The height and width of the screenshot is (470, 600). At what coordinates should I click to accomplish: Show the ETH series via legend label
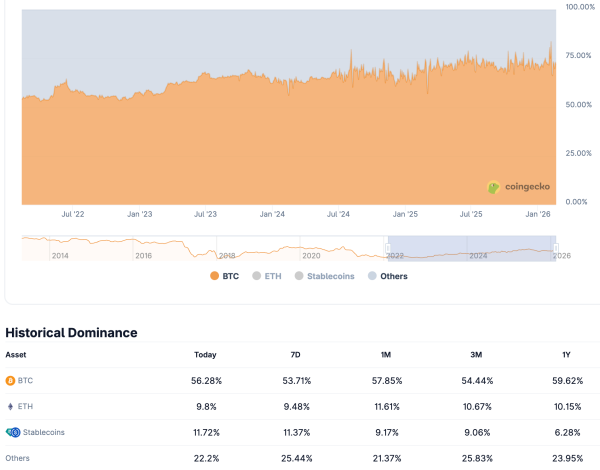click(x=273, y=276)
